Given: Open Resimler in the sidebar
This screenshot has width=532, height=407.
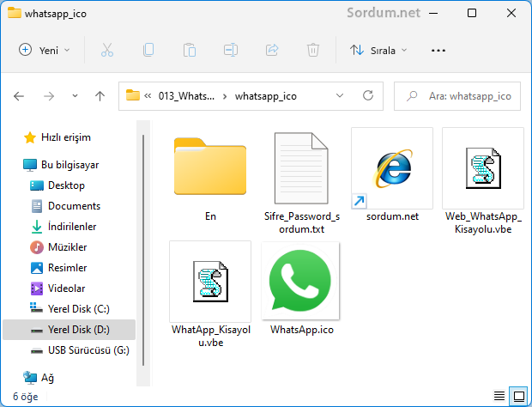Looking at the screenshot, I should pos(67,268).
